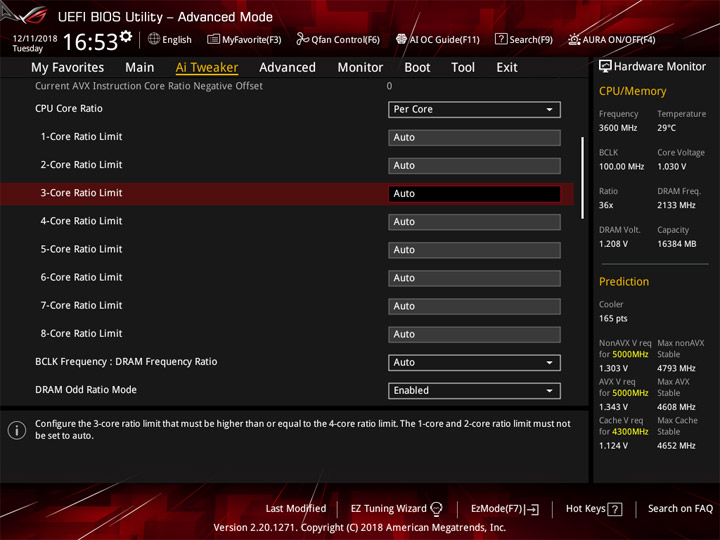This screenshot has width=720, height=540.
Task: Select the DRAM Odd Ratio Mode label
Action: click(86, 390)
